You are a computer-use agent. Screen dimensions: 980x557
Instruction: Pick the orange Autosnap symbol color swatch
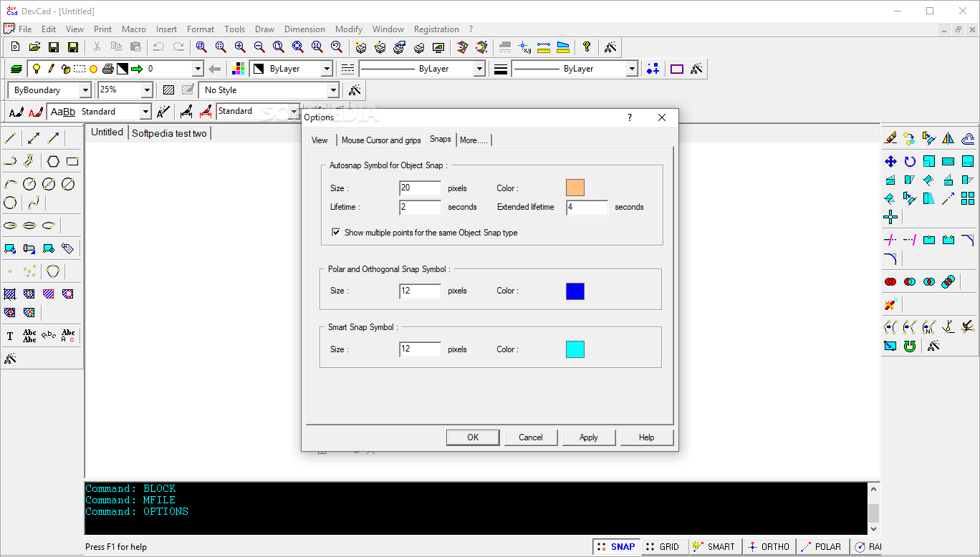coord(575,188)
